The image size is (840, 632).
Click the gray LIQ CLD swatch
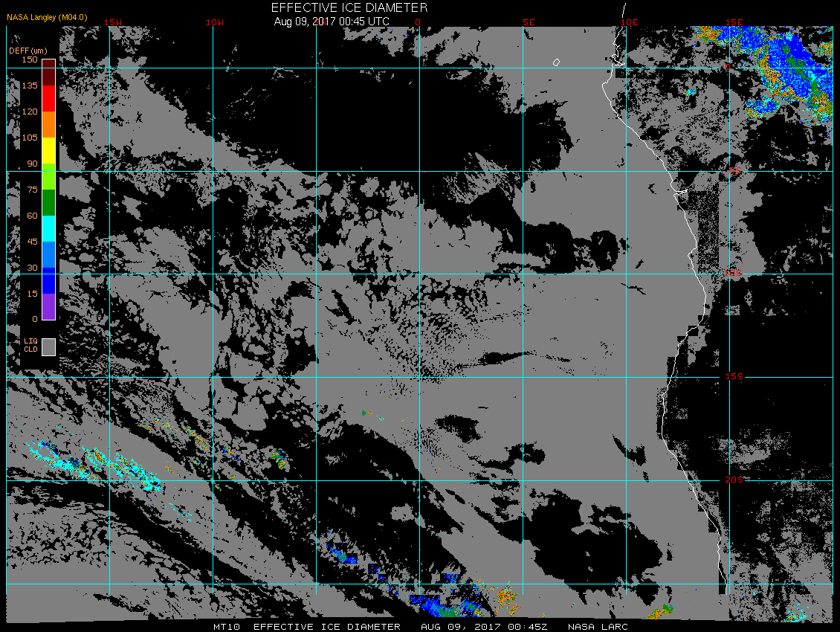click(49, 346)
